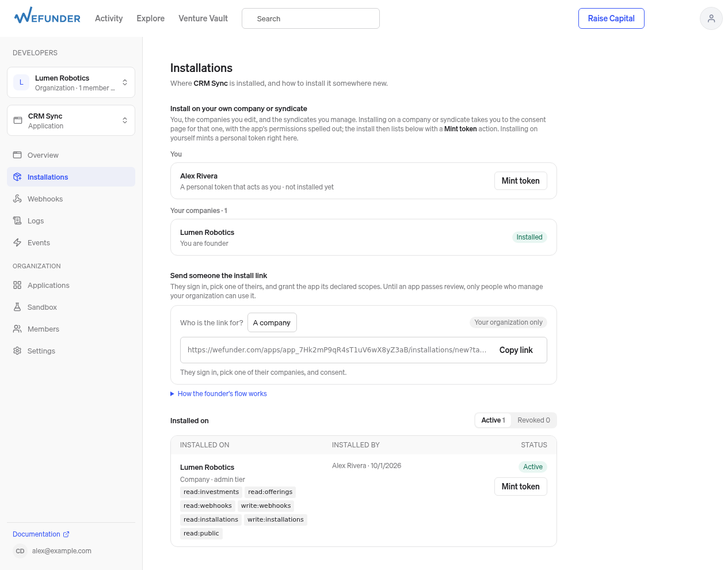
Task: Click 'Alex Rivera · 10/1/2026' installed-by cell
Action: click(367, 466)
